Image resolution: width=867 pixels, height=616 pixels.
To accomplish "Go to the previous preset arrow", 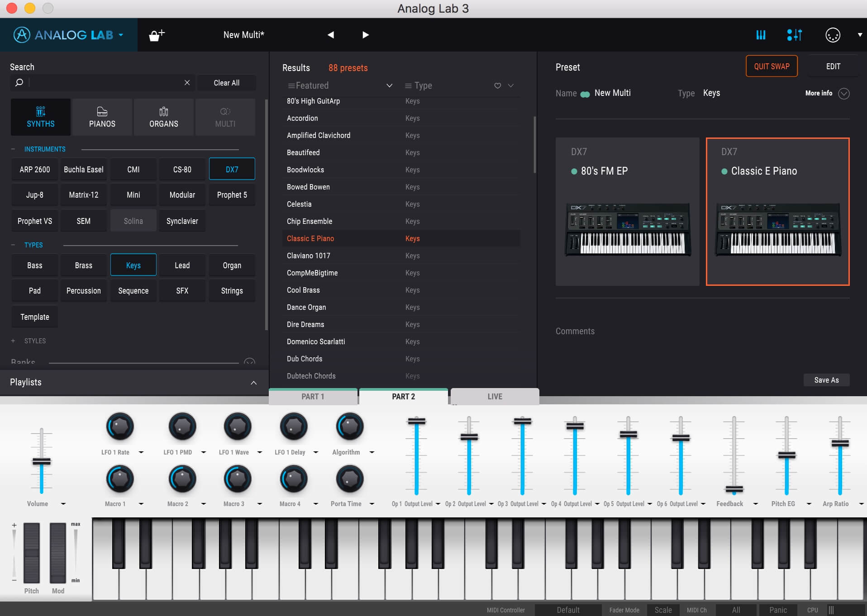I will coord(331,35).
